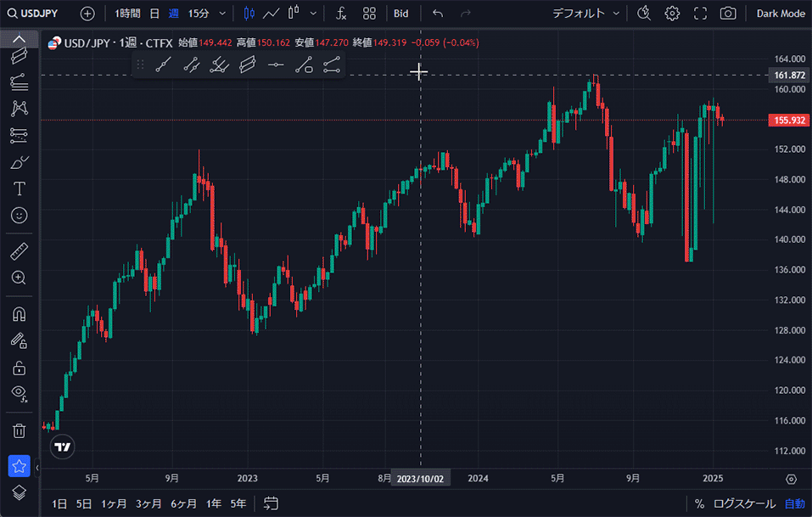
Task: Select the brush drawing tool
Action: point(20,162)
